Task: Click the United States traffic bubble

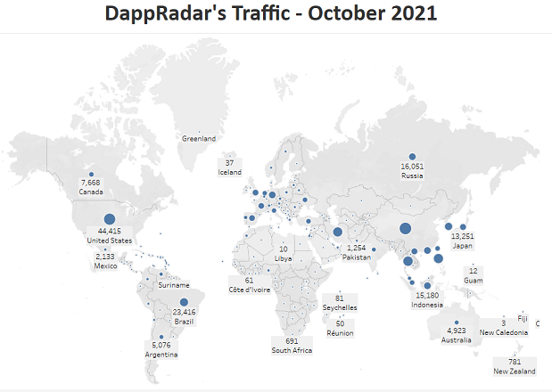Action: 110,219
